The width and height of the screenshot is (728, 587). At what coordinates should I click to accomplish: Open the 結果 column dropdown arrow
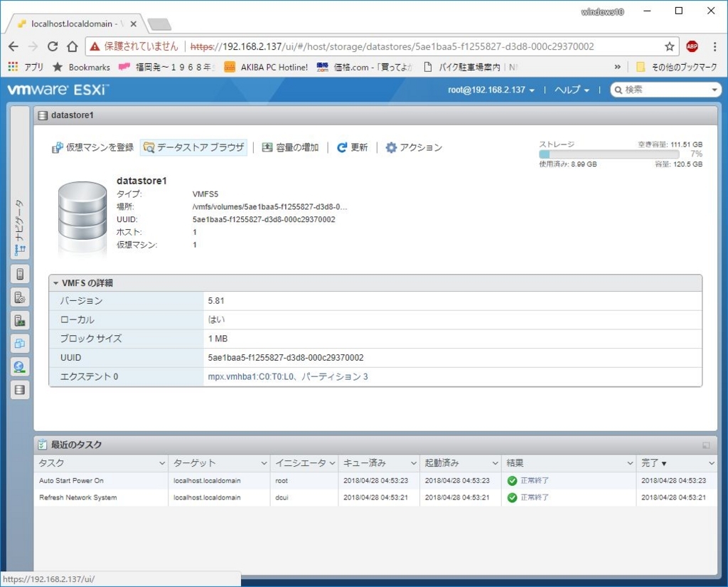coord(630,463)
